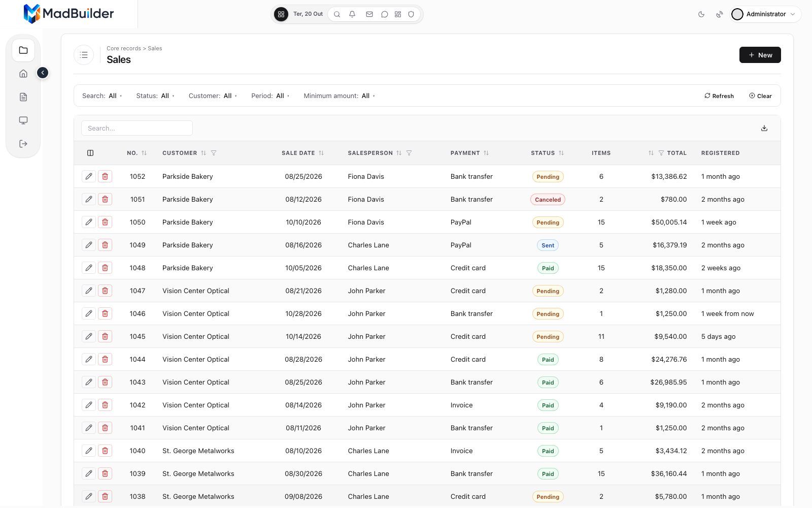Open the document icon in sidebar
This screenshot has width=812, height=508.
click(23, 97)
